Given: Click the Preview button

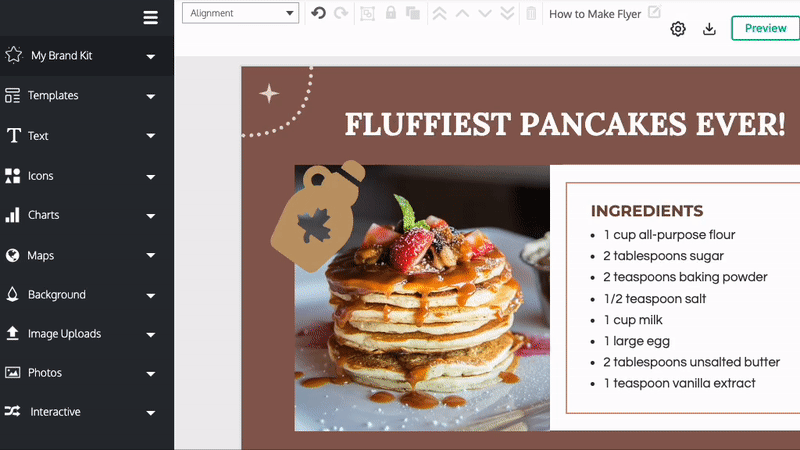Looking at the screenshot, I should (x=765, y=28).
